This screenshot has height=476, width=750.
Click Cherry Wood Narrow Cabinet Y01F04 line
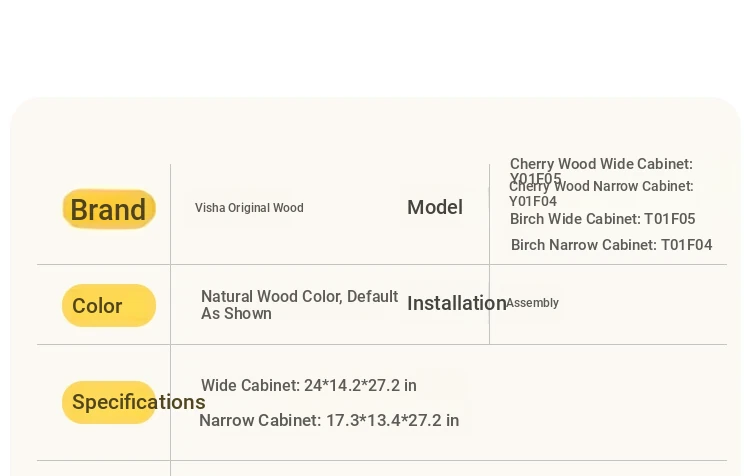(601, 193)
